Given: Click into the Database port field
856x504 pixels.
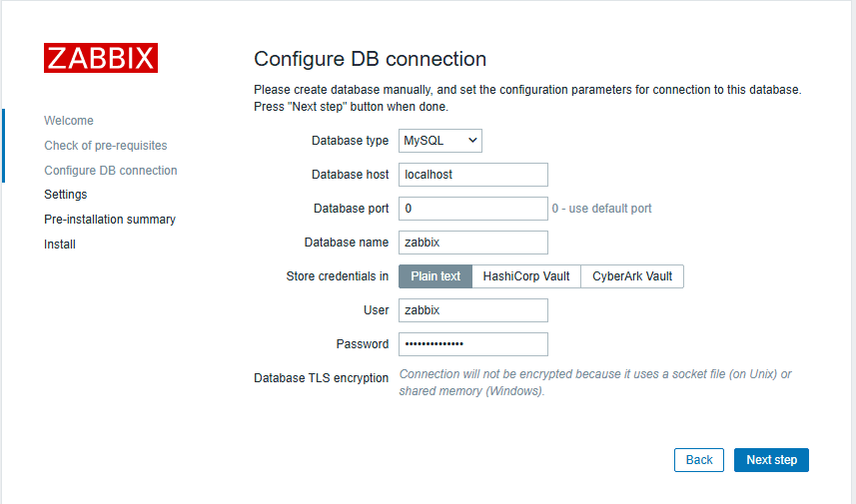Looking at the screenshot, I should [472, 209].
